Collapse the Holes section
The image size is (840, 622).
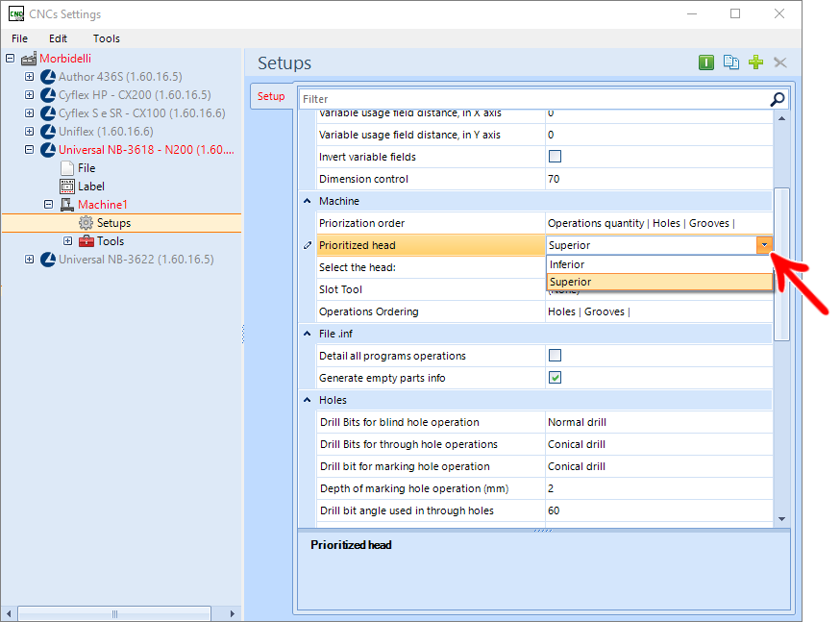[307, 400]
